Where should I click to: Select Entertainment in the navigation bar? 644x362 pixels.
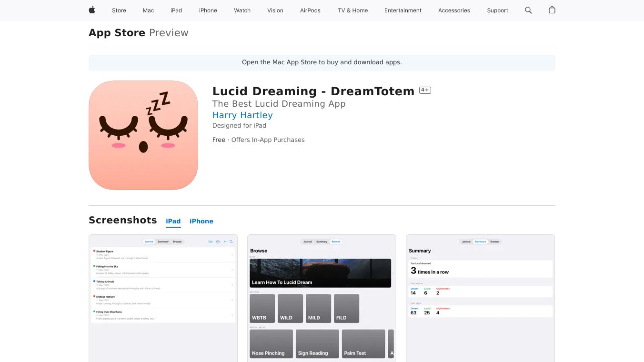pyautogui.click(x=403, y=10)
